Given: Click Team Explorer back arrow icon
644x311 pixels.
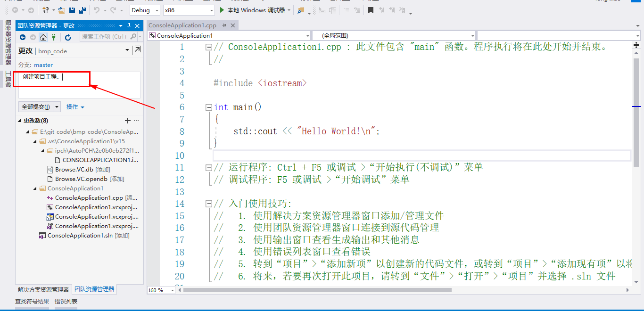Looking at the screenshot, I should coord(23,37).
